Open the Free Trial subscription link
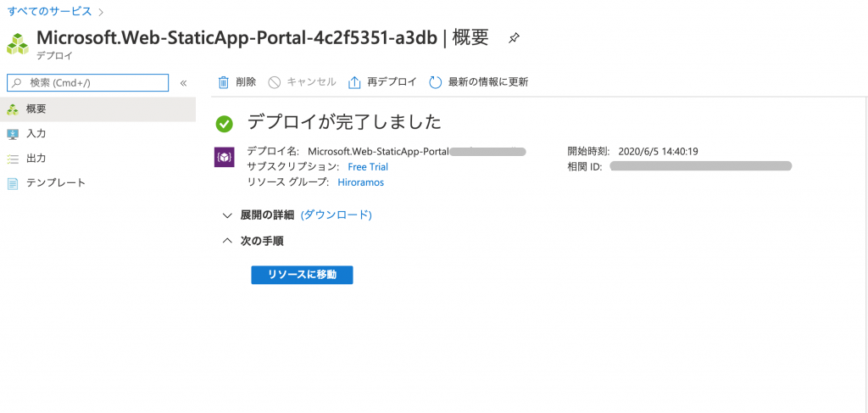Screen dimensions: 868x413 (x=368, y=166)
